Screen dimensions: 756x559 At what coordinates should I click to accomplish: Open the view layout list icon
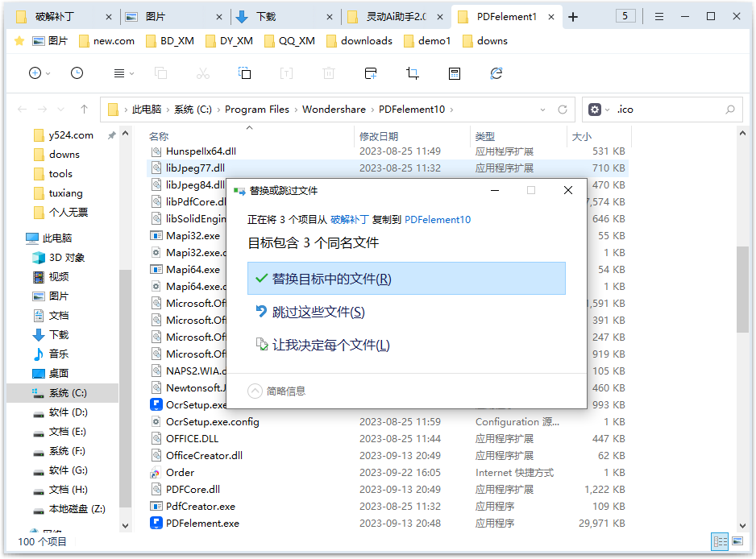[x=119, y=73]
